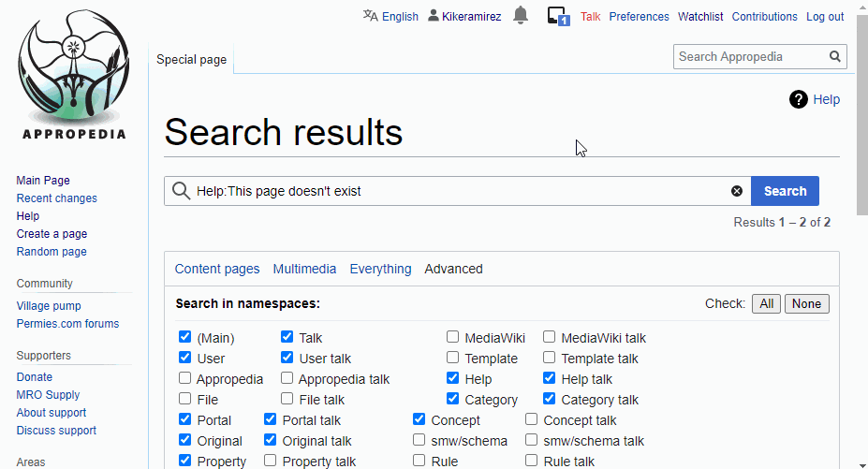
Task: Toggle the Category namespace checkbox
Action: (453, 399)
